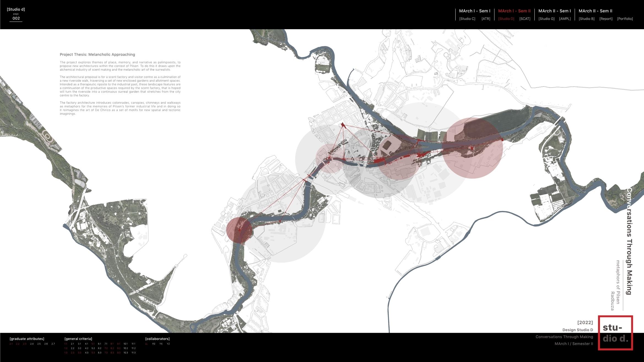Click the highlighted [Studio D] link

[x=506, y=19]
